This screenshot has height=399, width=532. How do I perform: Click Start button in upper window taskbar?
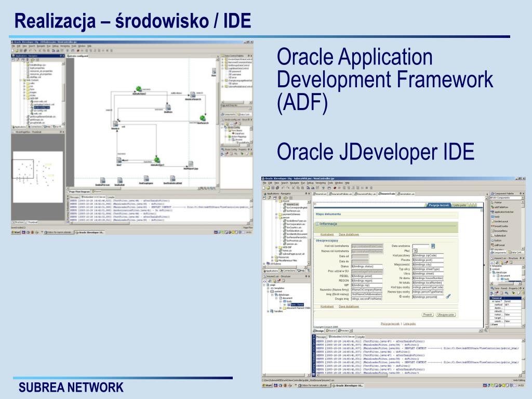[16, 232]
